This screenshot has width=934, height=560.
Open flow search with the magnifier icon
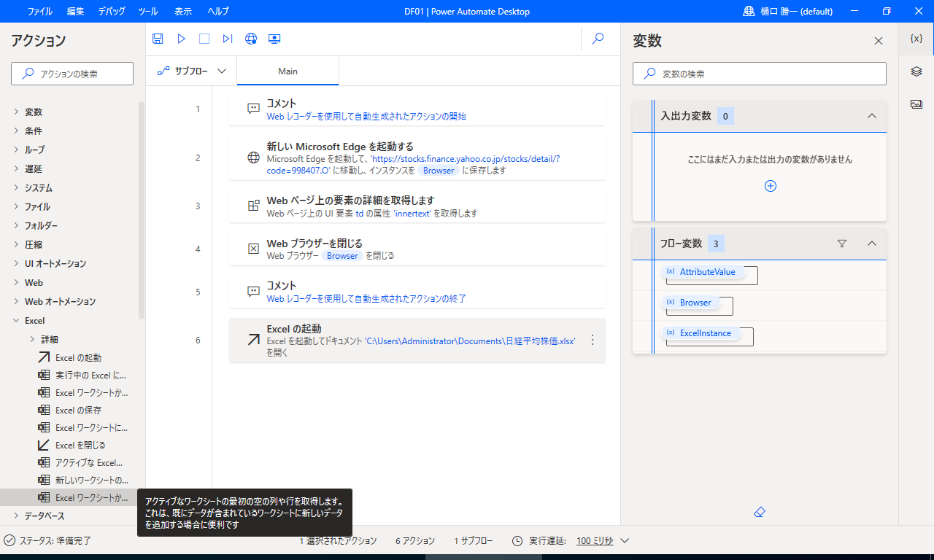[x=598, y=39]
